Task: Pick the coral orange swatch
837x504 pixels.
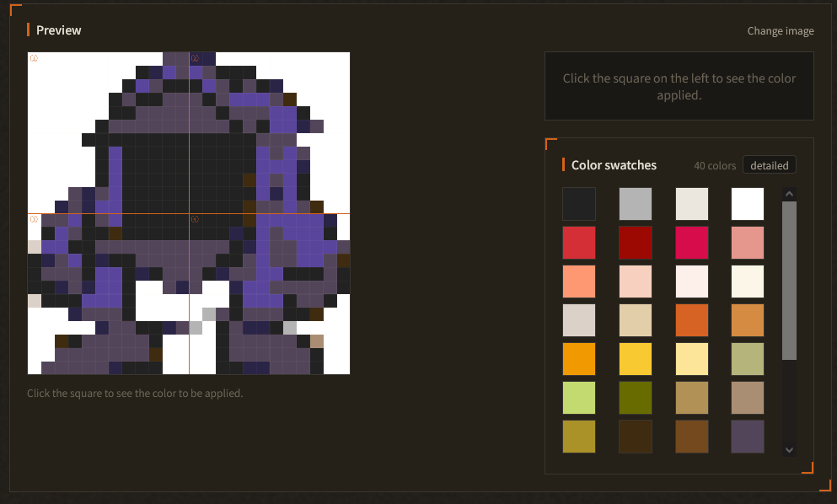Action: (579, 281)
